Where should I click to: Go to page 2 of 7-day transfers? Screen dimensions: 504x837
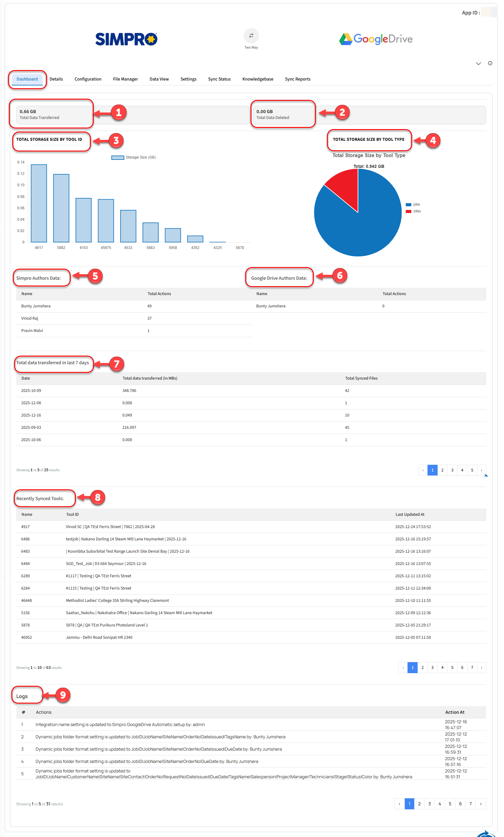tap(442, 470)
